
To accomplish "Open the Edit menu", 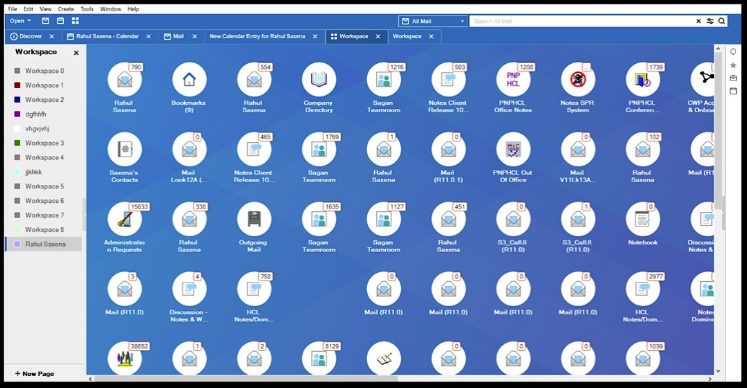I will [x=29, y=9].
